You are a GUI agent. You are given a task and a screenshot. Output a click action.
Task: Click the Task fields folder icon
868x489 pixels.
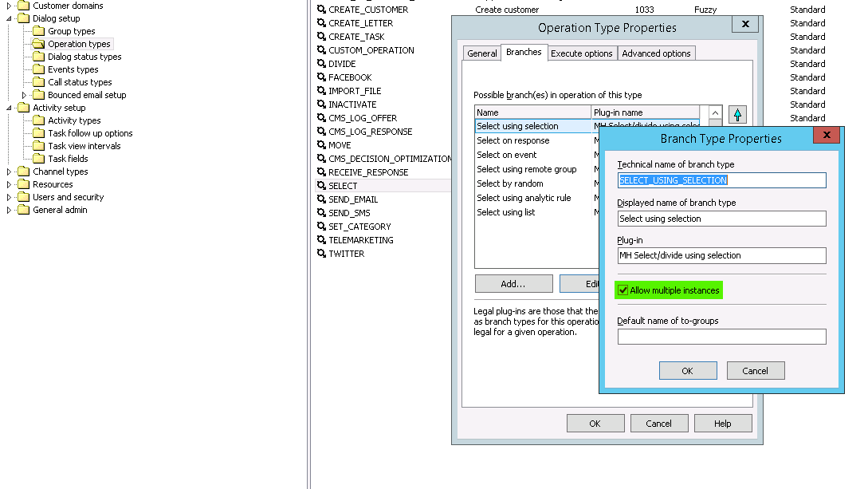tap(39, 159)
